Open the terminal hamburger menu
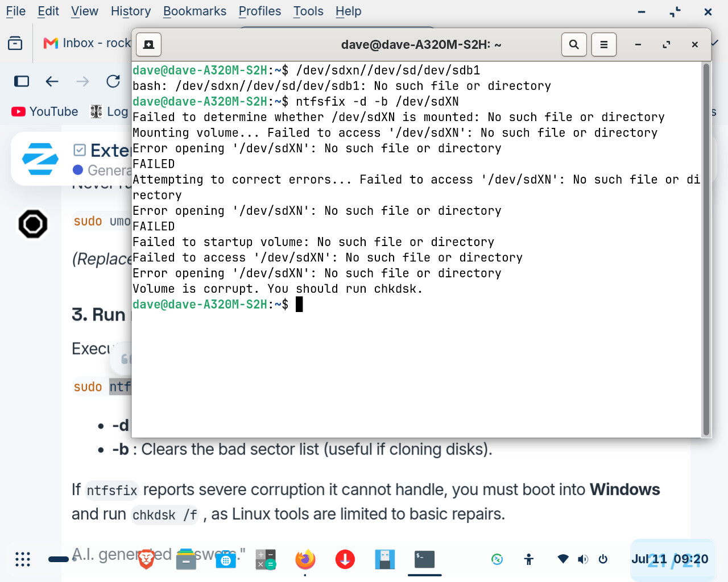Image resolution: width=728 pixels, height=582 pixels. [x=604, y=44]
